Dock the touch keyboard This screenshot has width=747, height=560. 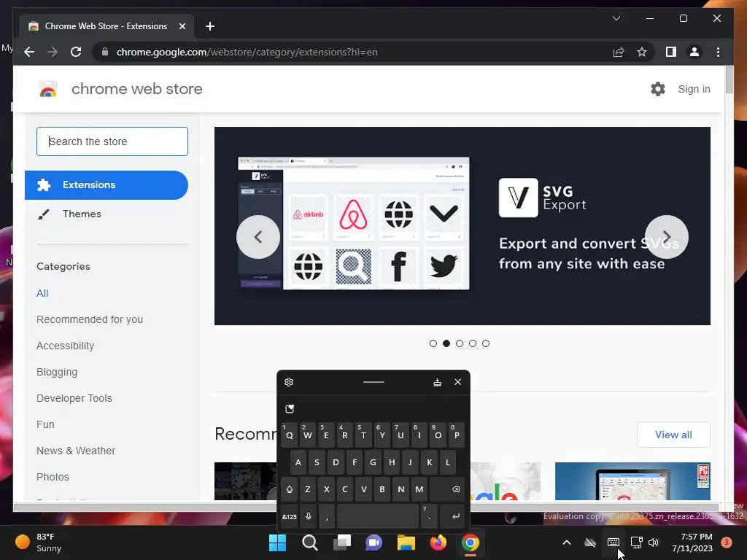[x=438, y=382]
